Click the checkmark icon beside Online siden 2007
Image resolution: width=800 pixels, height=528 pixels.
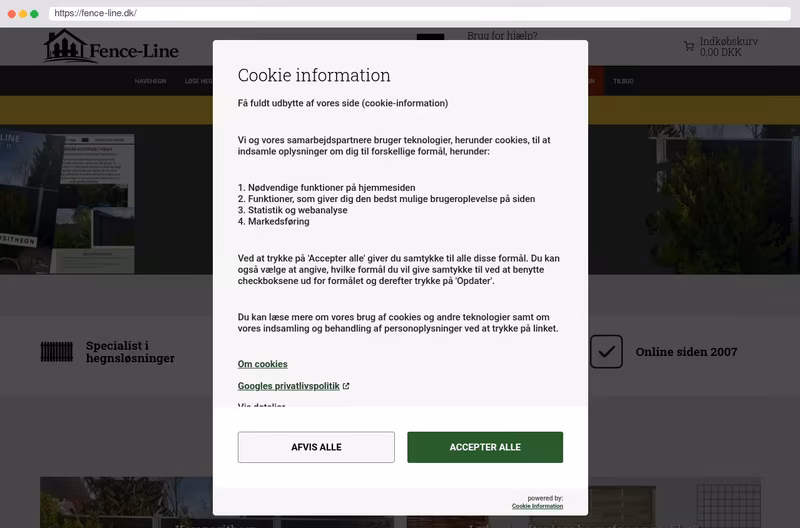click(606, 351)
